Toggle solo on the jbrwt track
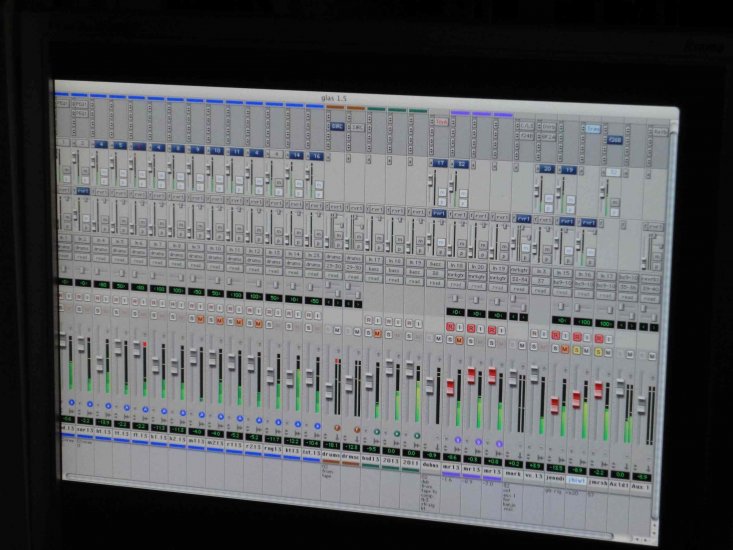The height and width of the screenshot is (550, 733). [x=577, y=350]
